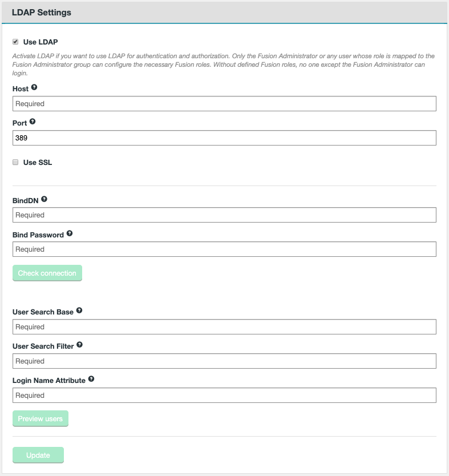Click the Bind Password input field

point(224,249)
